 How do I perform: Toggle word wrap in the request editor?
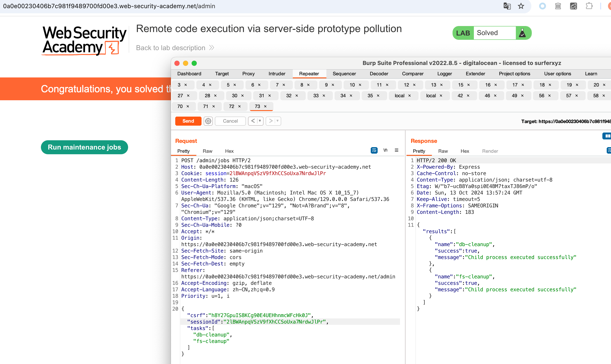pyautogui.click(x=374, y=150)
